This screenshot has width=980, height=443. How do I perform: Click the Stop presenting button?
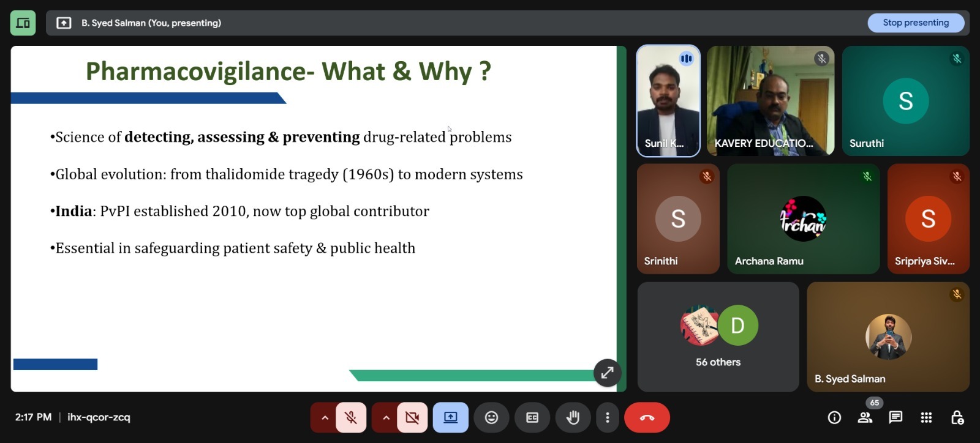[916, 23]
